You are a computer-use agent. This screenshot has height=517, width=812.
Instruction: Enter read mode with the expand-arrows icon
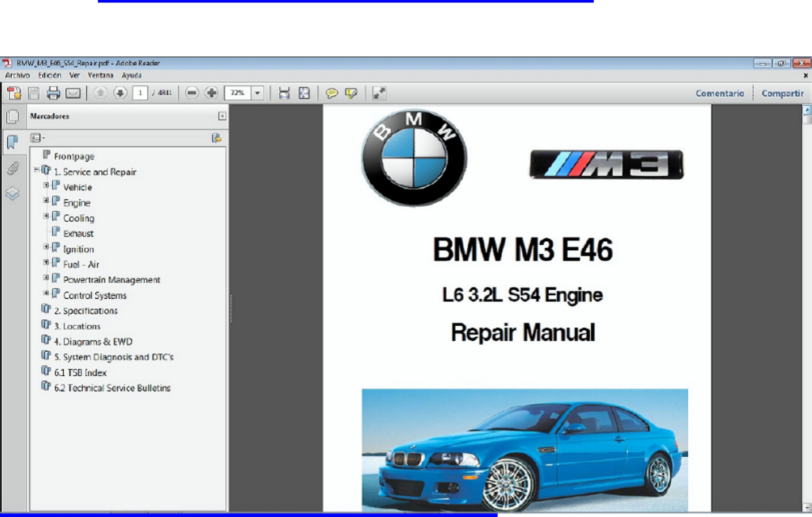tap(379, 93)
